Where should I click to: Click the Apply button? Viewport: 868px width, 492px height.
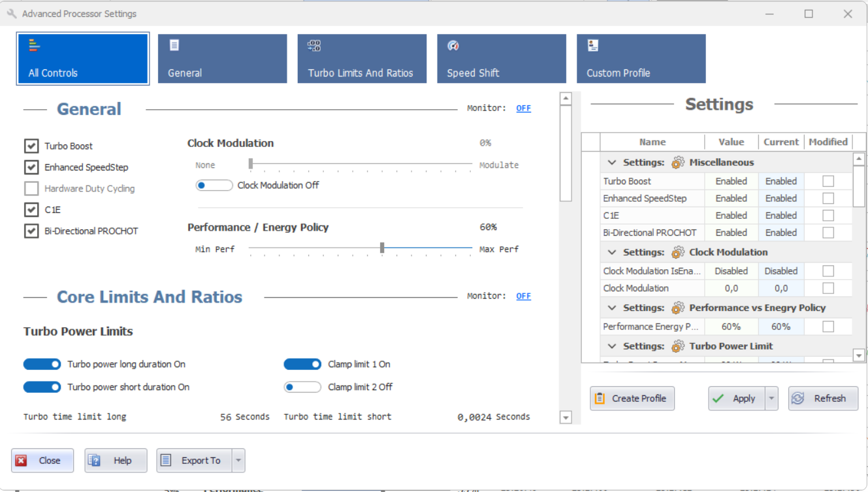click(x=736, y=398)
